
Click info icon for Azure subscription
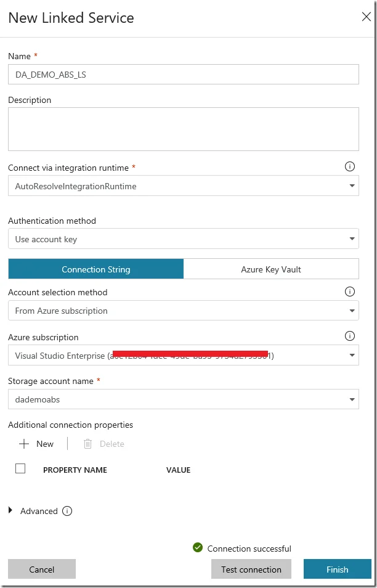point(350,336)
